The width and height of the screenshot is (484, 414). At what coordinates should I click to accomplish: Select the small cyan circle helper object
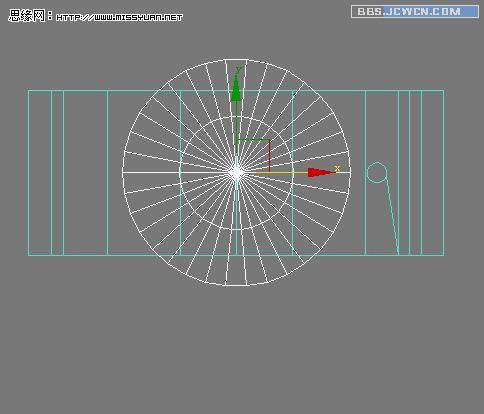pos(377,172)
